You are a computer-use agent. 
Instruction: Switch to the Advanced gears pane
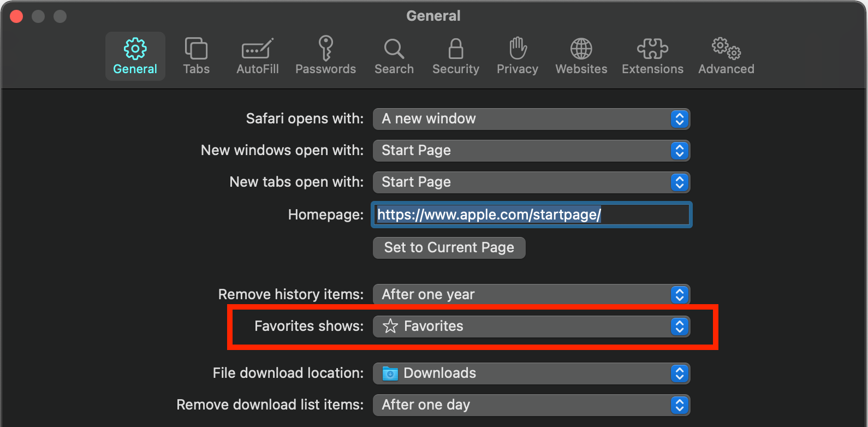(x=726, y=56)
